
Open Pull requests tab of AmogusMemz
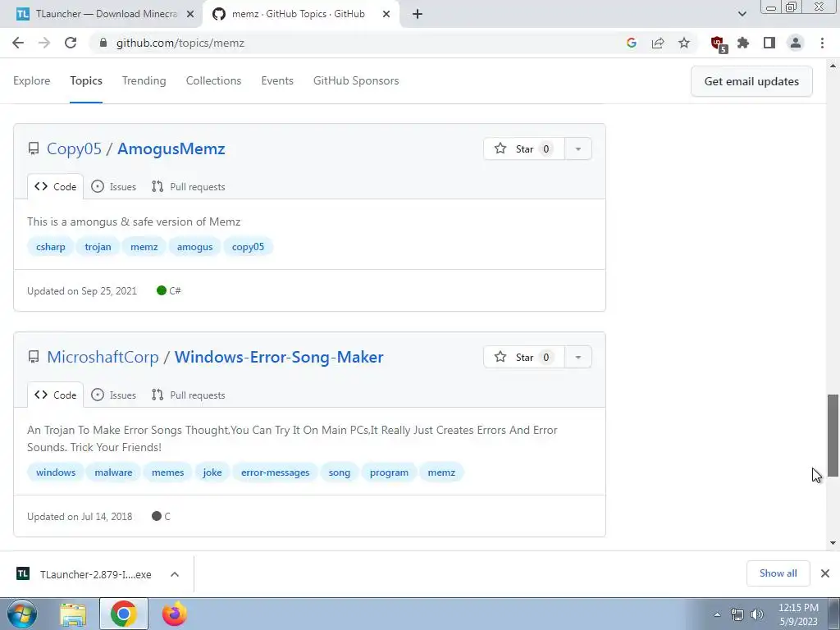188,186
